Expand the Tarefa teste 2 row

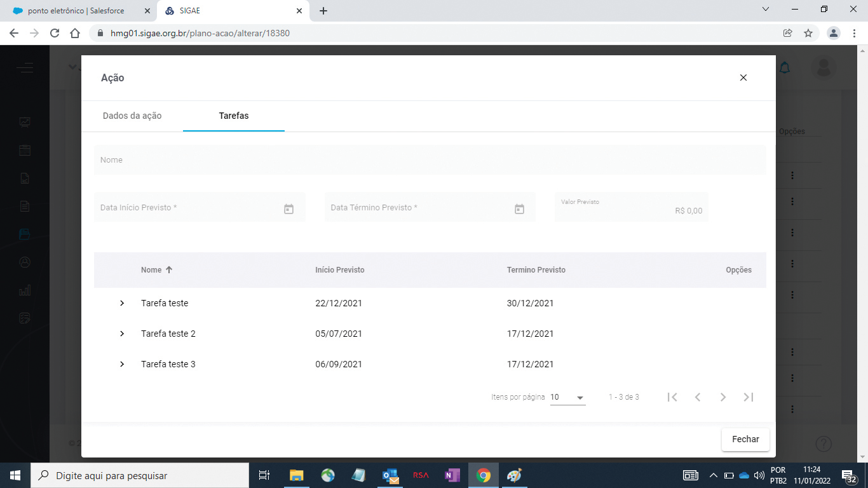(x=122, y=334)
